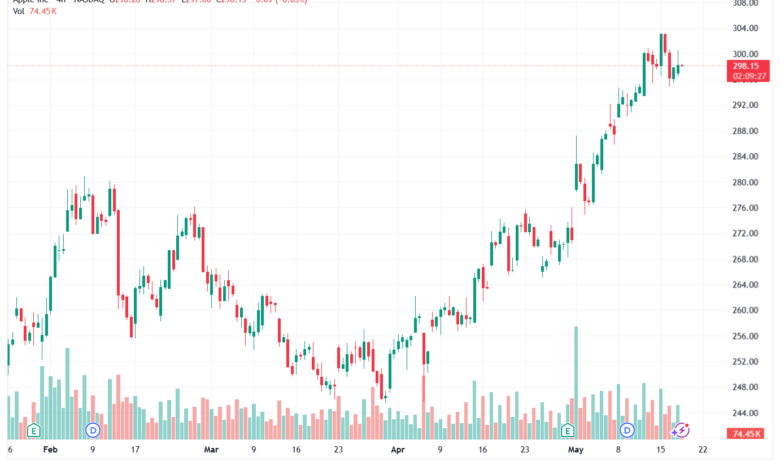Click the 280.00 level on price scale
The height and width of the screenshot is (470, 780).
pos(745,183)
